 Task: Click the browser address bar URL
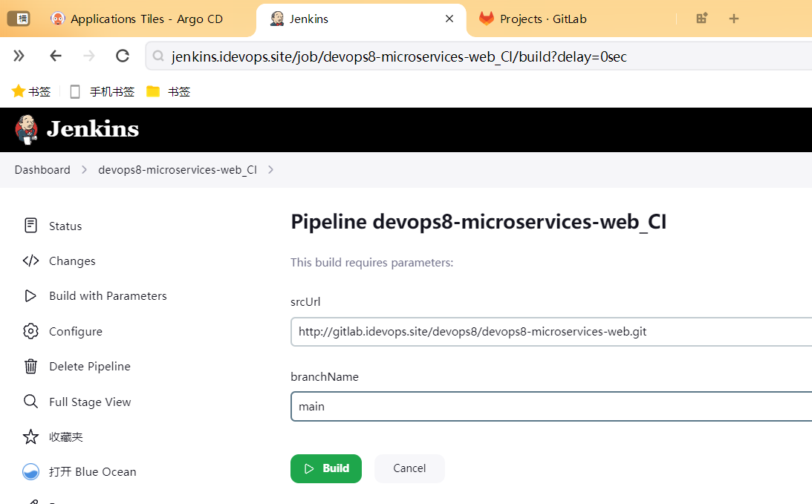coord(399,56)
